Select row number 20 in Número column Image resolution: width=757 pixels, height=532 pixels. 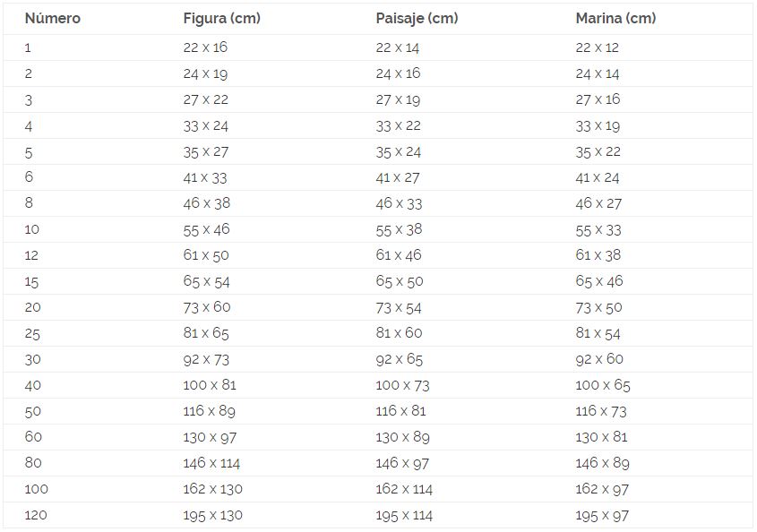[31, 307]
